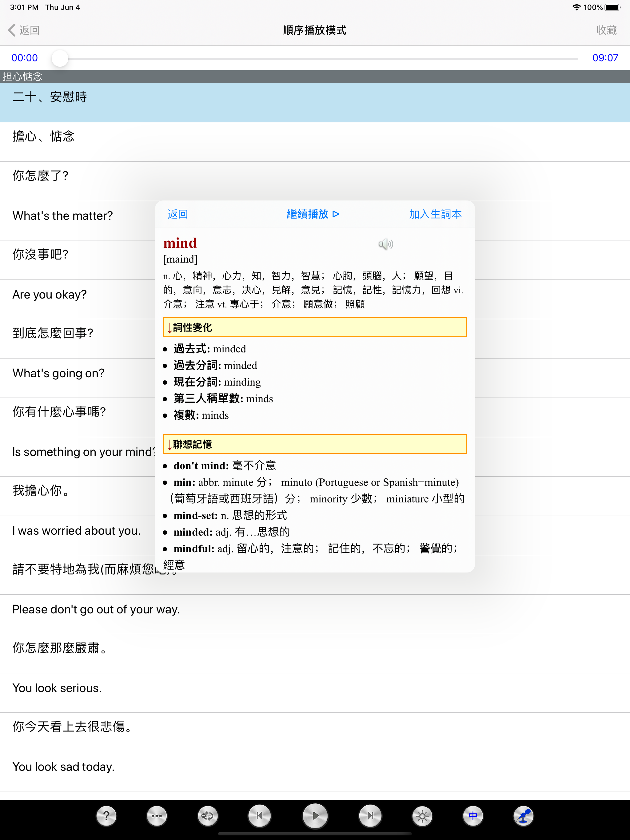Tap the Wi-Fi status icon
The image size is (630, 840).
pos(576,7)
